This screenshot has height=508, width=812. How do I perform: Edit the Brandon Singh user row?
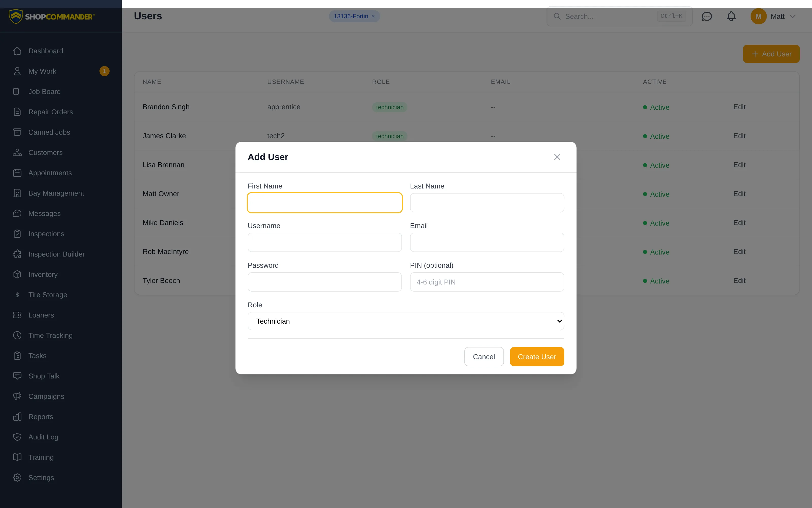[739, 107]
